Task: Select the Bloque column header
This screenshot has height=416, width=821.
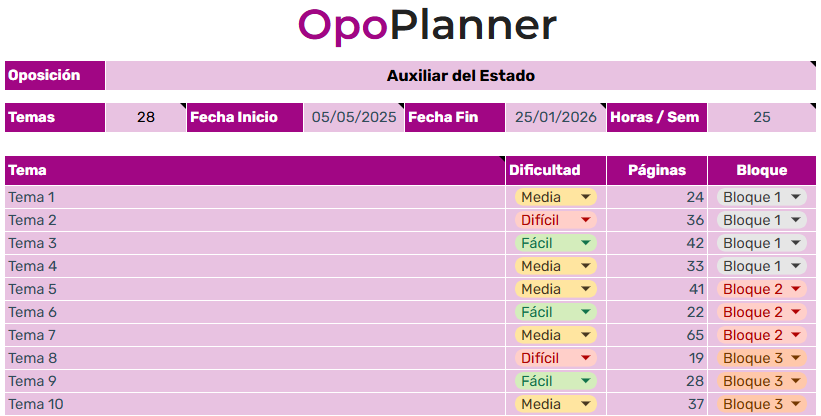Action: 762,170
